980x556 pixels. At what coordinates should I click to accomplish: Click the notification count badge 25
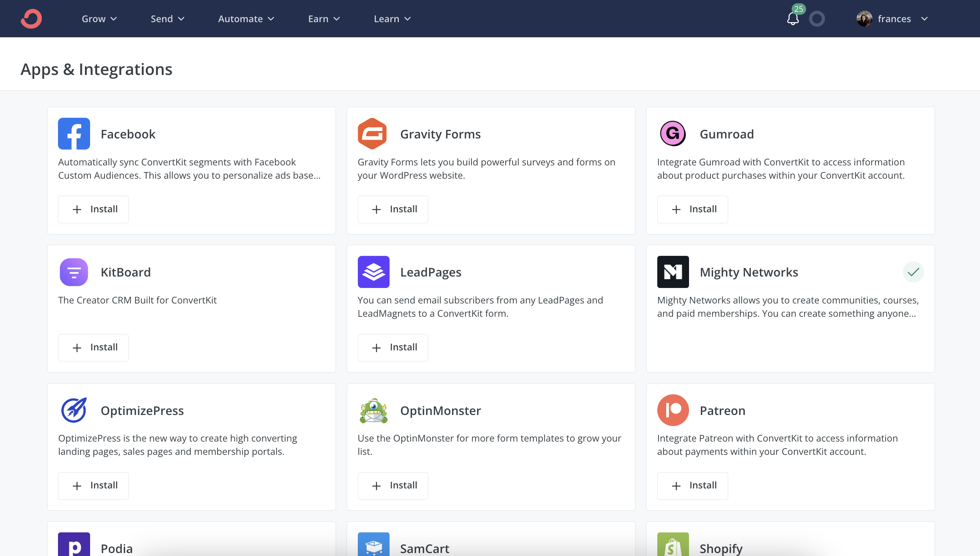tap(798, 9)
